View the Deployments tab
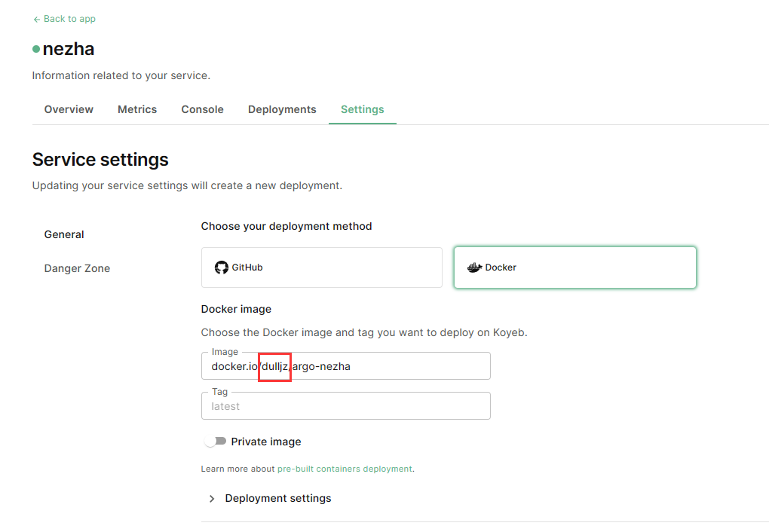Viewport: 769px width, 532px height. click(282, 109)
